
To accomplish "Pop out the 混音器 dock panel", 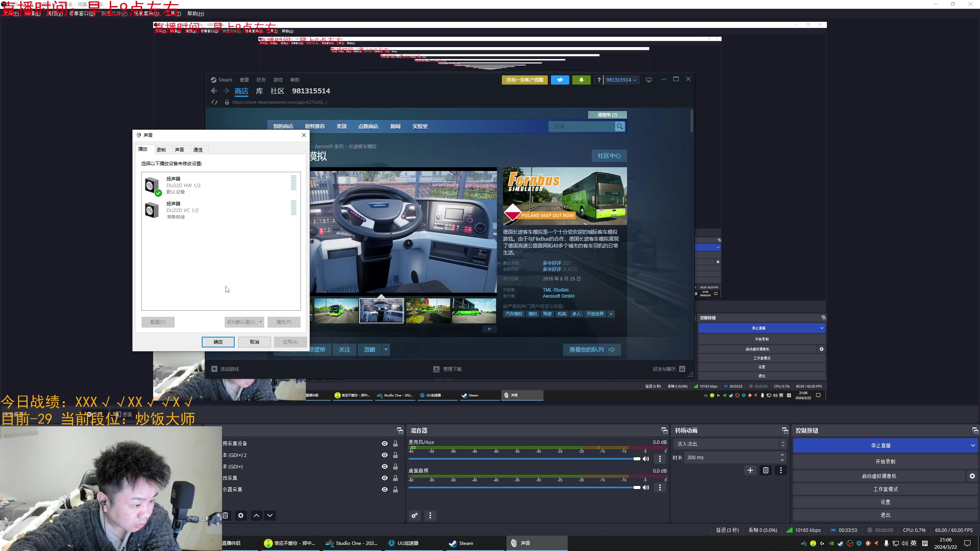I will 664,430.
